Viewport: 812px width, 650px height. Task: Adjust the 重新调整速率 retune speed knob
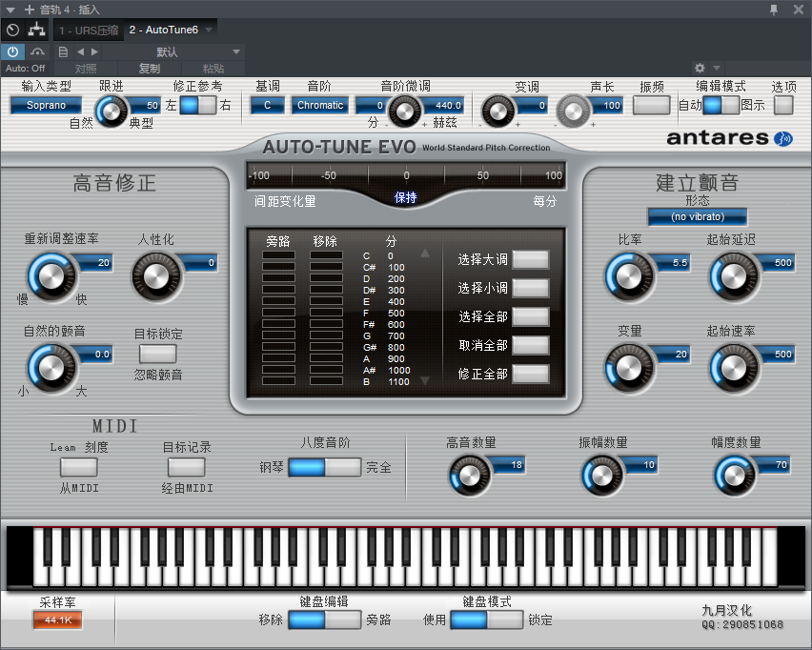pos(51,277)
